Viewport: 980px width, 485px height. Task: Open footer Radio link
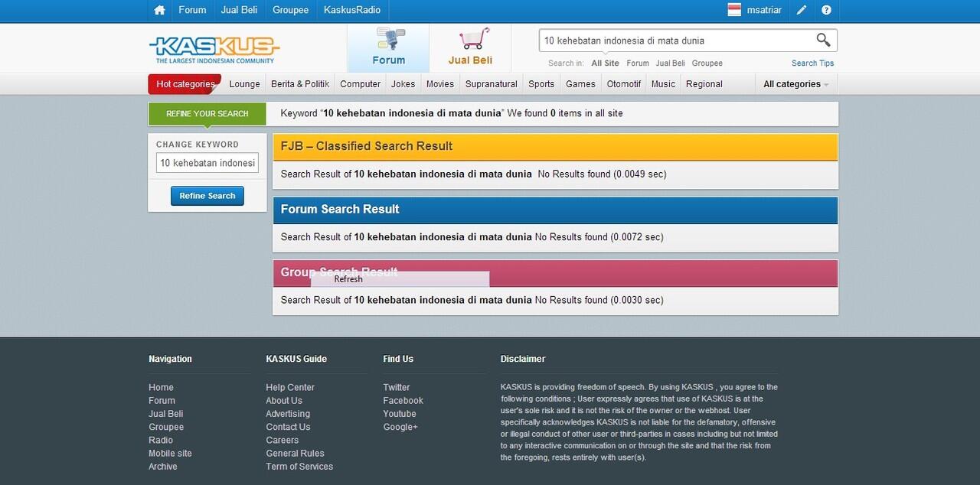[161, 440]
